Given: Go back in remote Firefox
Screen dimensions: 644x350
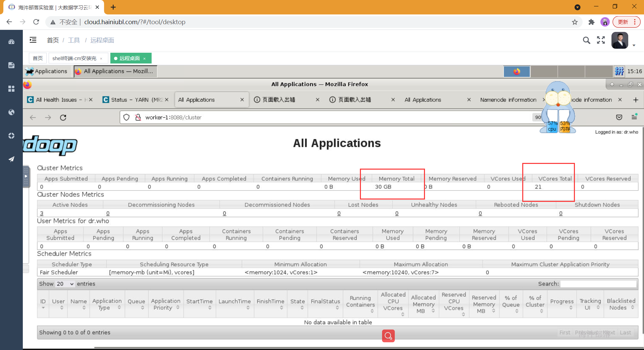Looking at the screenshot, I should click(33, 117).
